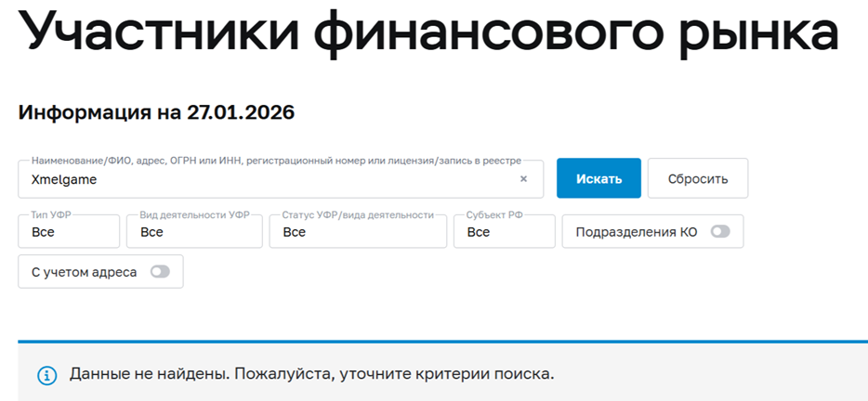Turn on the С учетом адреса switch
868x401 pixels.
[160, 272]
